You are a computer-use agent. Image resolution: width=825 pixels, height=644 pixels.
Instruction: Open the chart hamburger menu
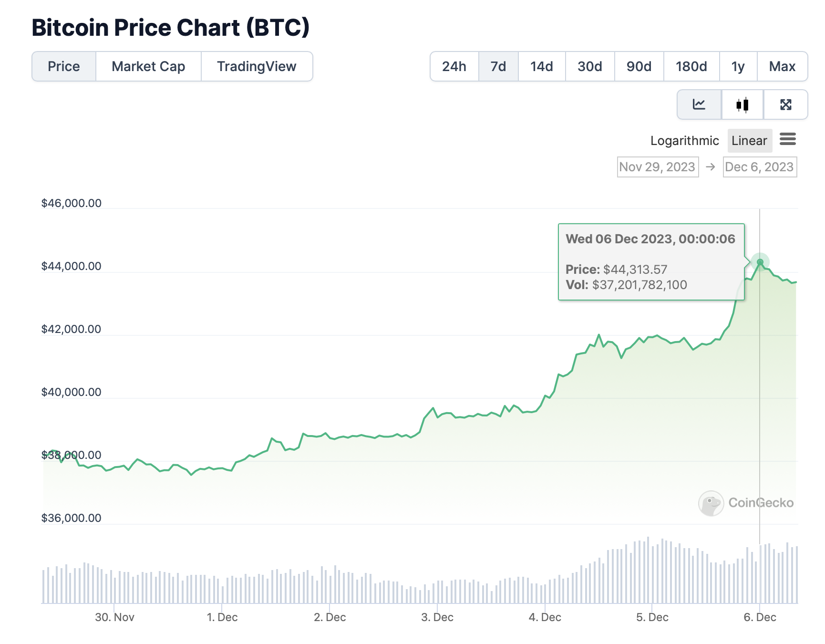pyautogui.click(x=788, y=139)
